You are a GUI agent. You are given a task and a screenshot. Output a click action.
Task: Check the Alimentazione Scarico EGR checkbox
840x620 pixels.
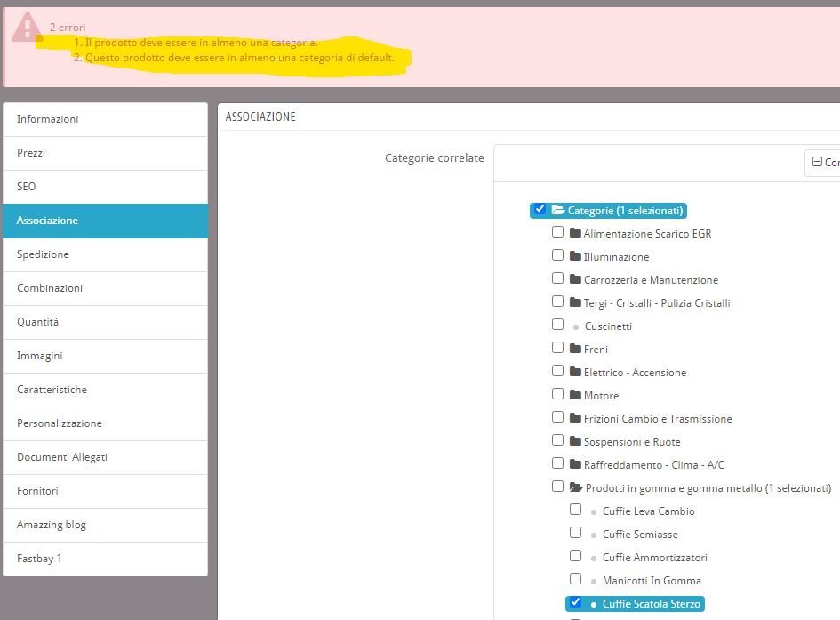(557, 231)
